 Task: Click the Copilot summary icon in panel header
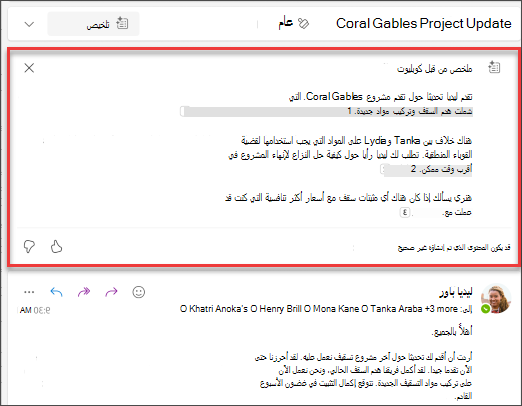pyautogui.click(x=494, y=67)
